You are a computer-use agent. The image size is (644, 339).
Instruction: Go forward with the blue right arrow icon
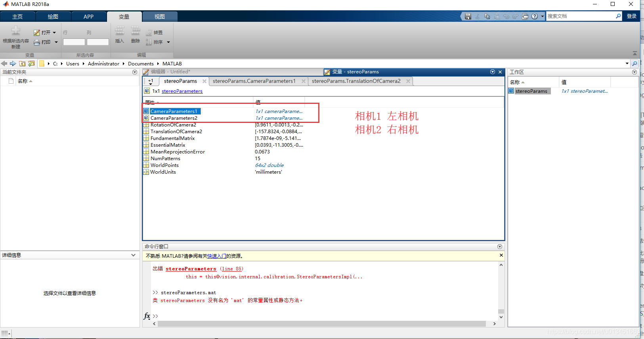click(13, 63)
